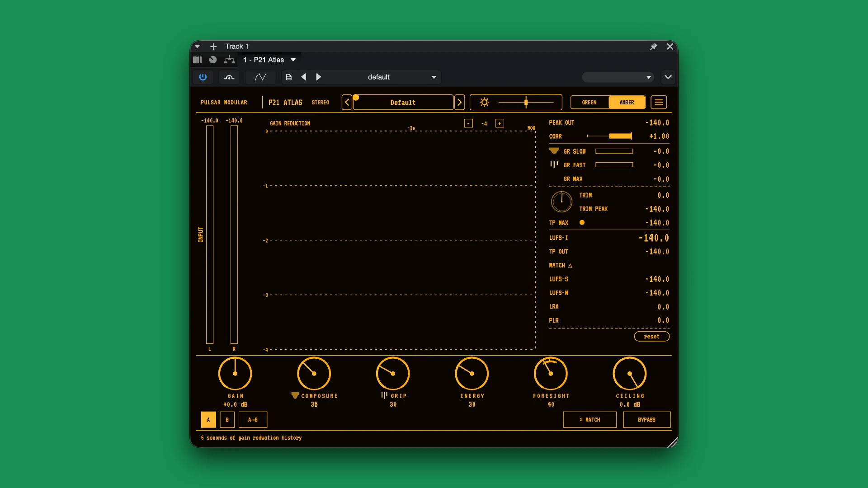Click the CEILING knob
This screenshot has height=488, width=868.
(x=630, y=374)
